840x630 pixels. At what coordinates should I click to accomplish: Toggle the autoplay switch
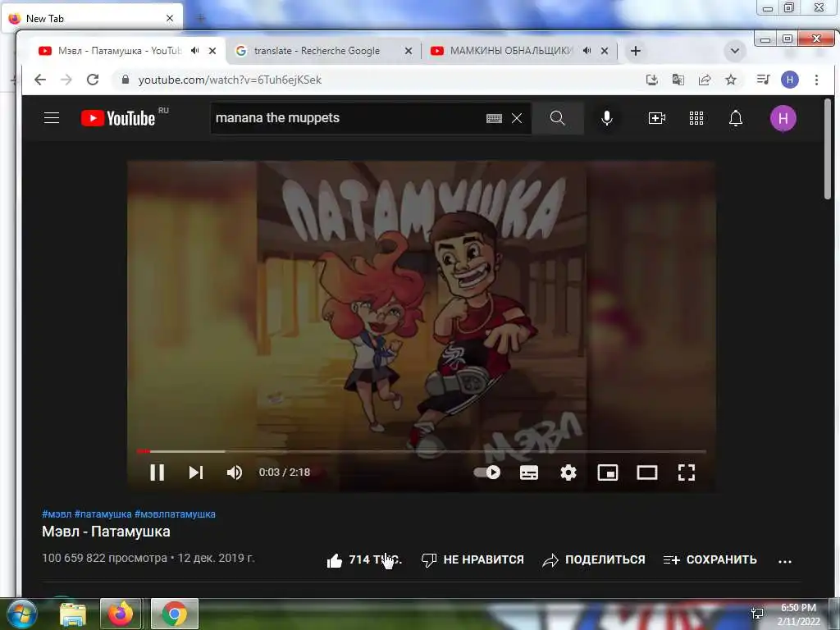[487, 472]
